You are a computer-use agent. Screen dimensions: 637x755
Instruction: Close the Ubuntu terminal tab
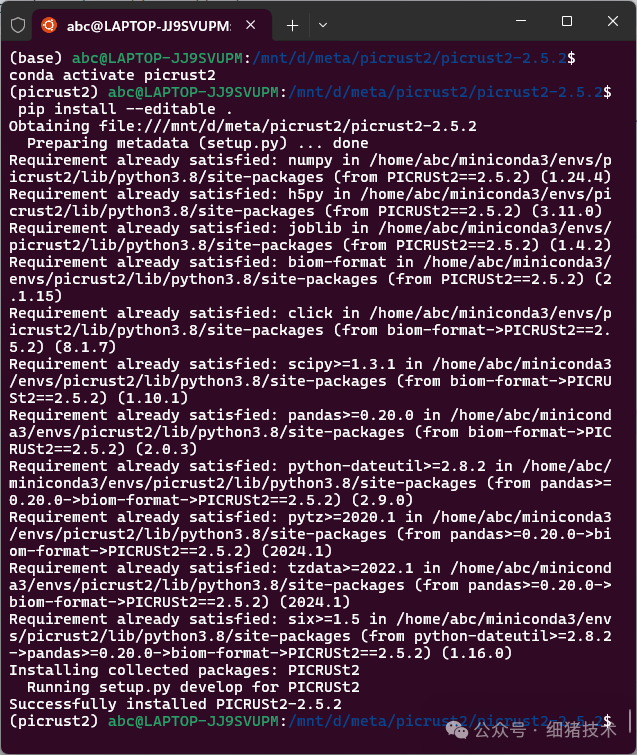(251, 22)
